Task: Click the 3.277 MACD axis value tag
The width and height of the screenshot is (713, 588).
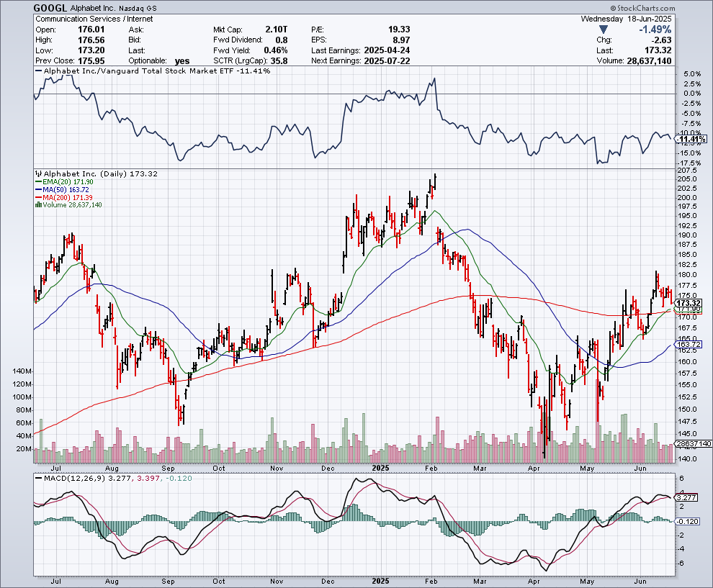Action: point(686,497)
